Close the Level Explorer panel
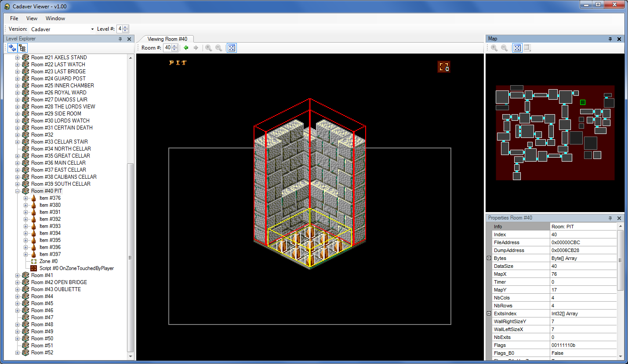 (129, 39)
